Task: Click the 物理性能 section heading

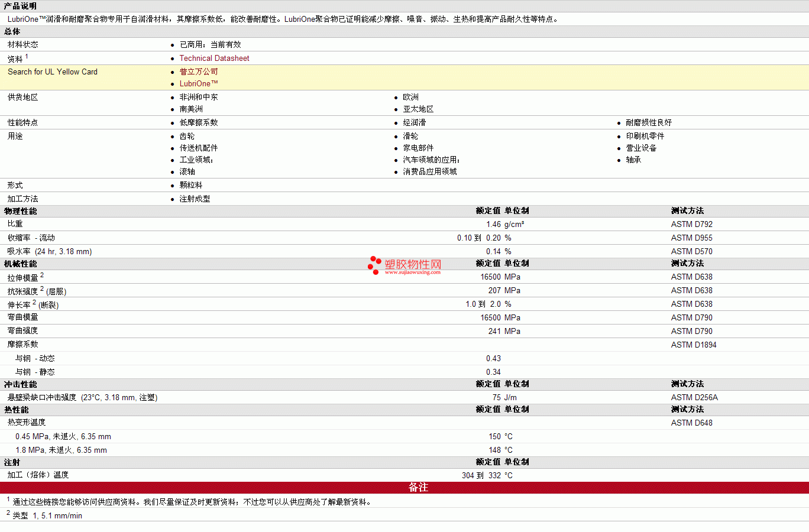Action: tap(20, 211)
